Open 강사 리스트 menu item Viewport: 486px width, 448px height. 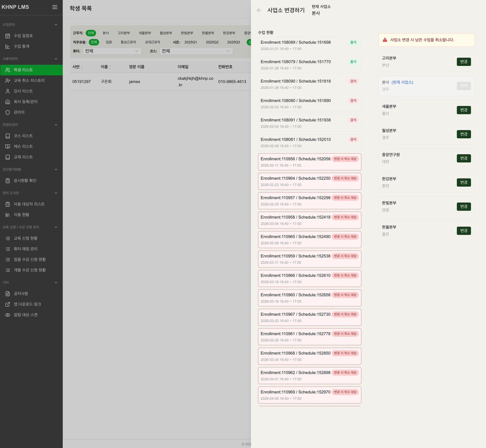pos(23,91)
